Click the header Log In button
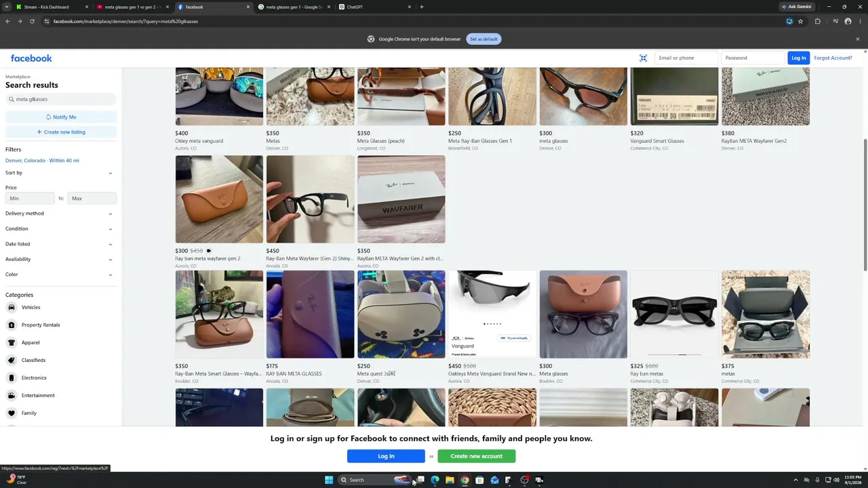Image resolution: width=868 pixels, height=488 pixels. 798,58
